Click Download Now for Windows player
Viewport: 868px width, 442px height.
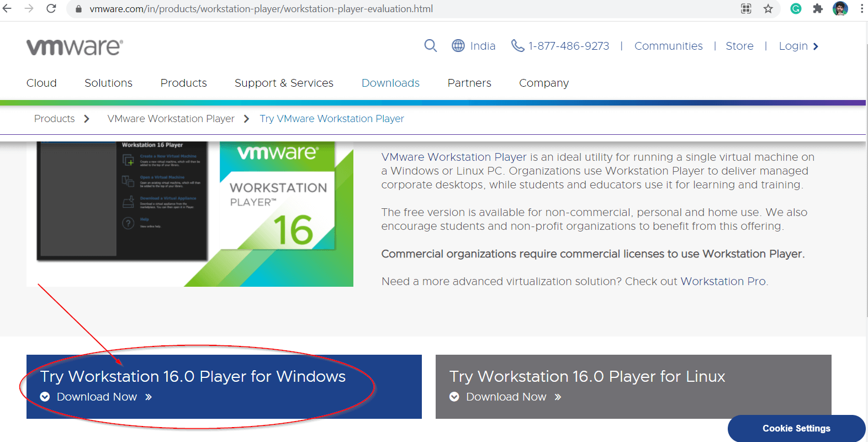click(x=97, y=397)
